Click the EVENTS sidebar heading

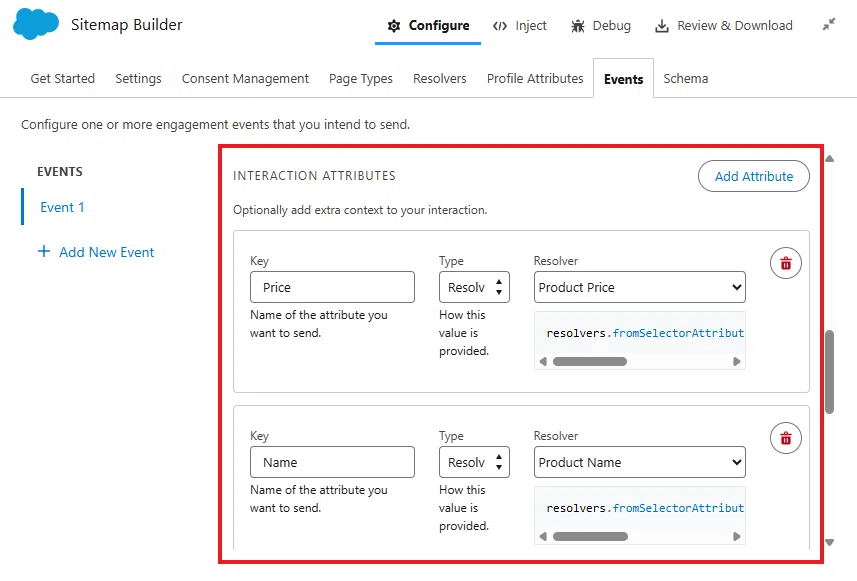[x=60, y=172]
